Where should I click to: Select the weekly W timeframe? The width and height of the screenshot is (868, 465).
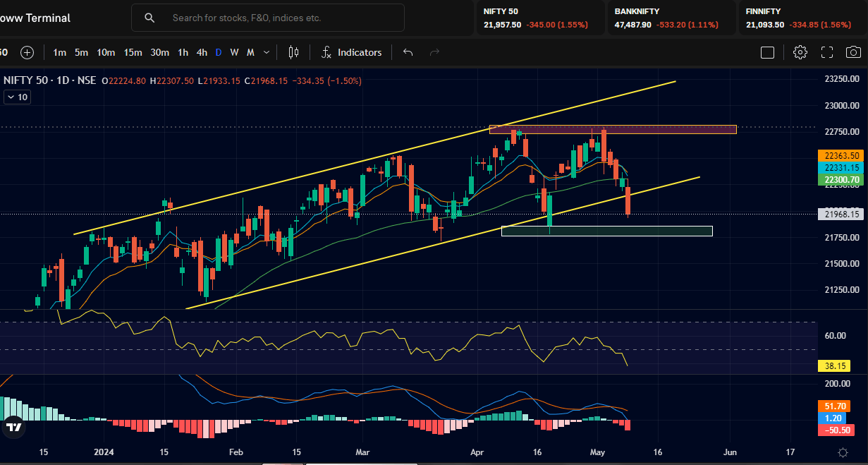[x=234, y=52]
